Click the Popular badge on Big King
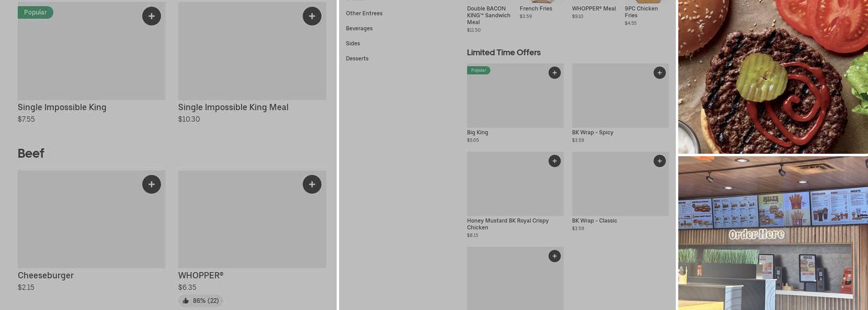Viewport: 868px width, 310px height. click(x=479, y=71)
